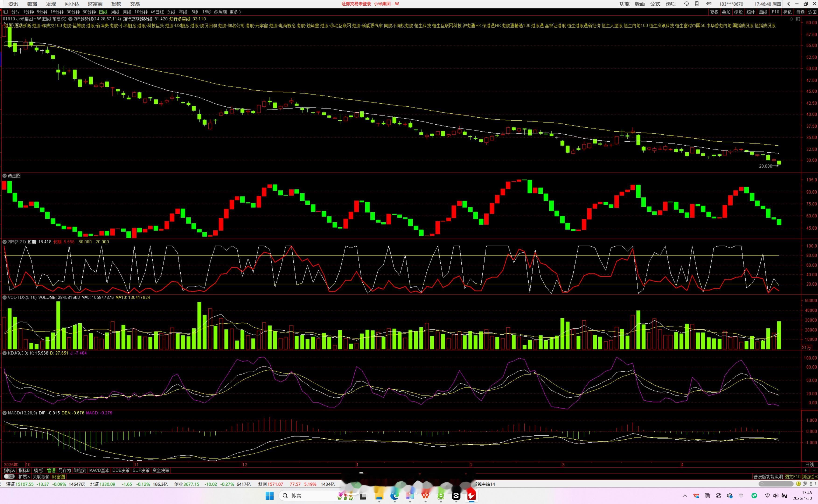The width and height of the screenshot is (818, 504).
Task: Toggle the MACD indicator circle button
Action: [5, 413]
